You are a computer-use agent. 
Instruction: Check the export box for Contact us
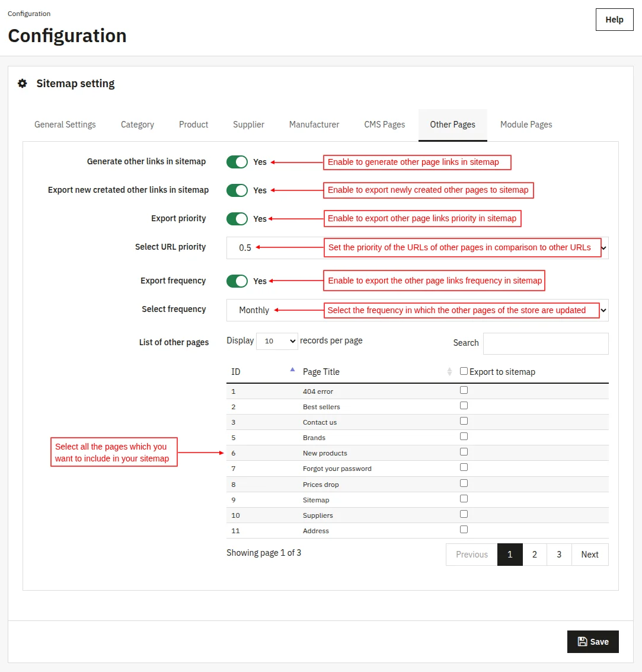pos(464,421)
